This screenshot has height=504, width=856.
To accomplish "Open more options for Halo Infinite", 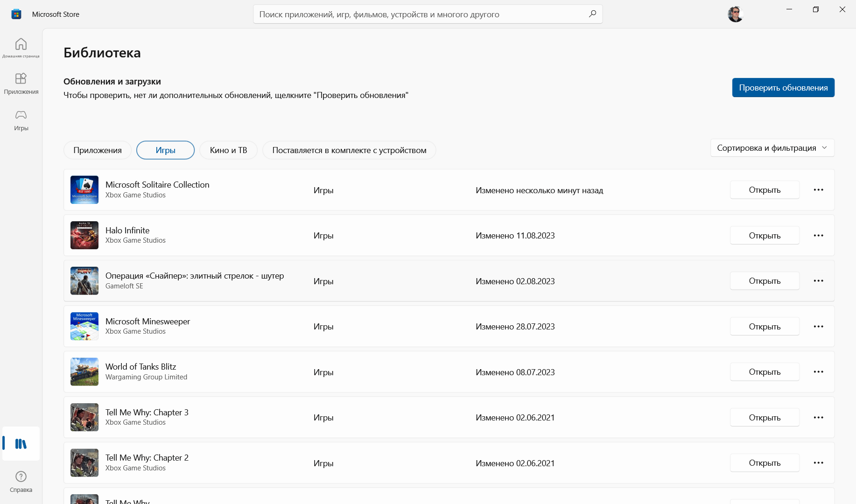I will click(818, 236).
